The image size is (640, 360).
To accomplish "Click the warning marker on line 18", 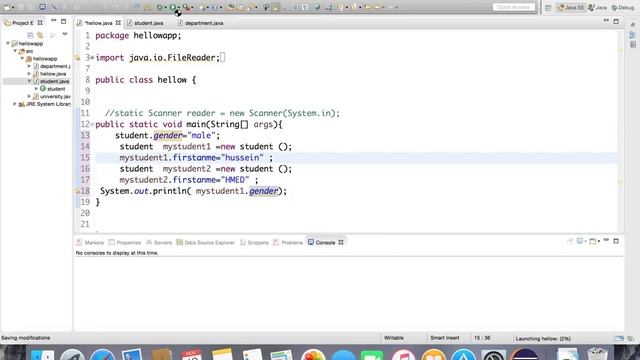I will (77, 191).
